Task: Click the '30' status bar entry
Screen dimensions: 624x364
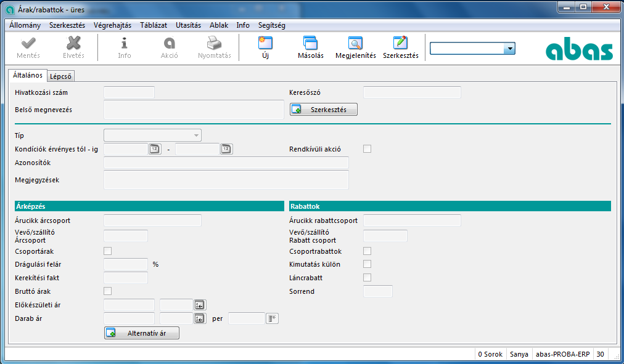Action: 600,354
